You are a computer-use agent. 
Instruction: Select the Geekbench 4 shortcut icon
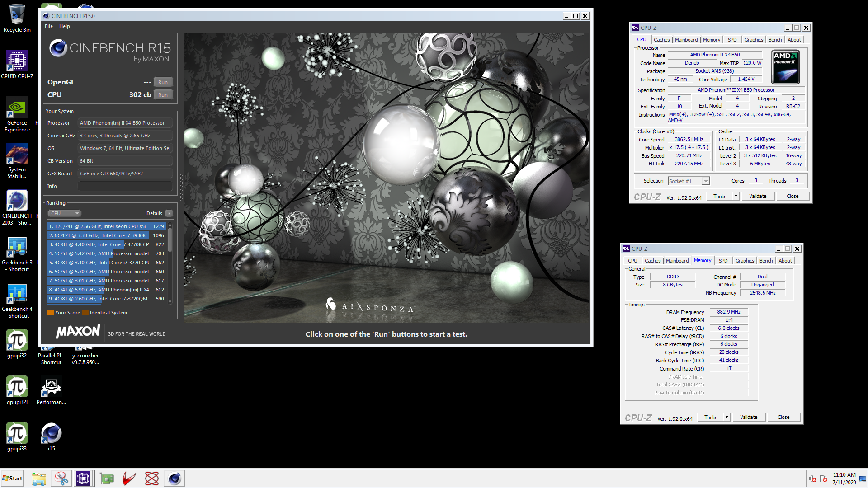(x=17, y=300)
